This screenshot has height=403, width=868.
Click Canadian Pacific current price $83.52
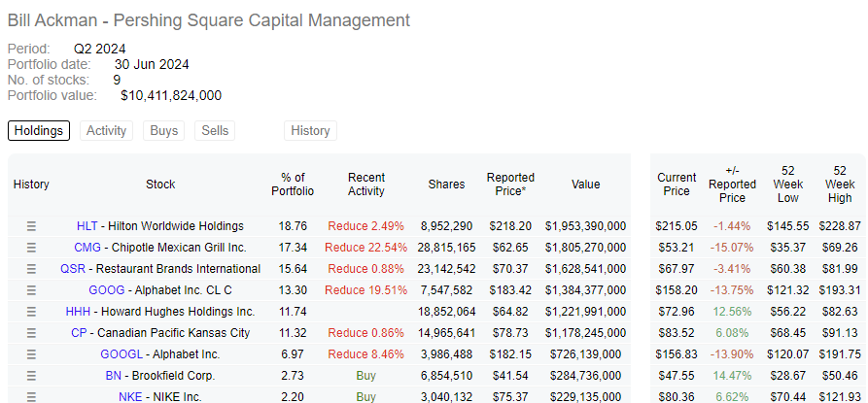coord(677,333)
